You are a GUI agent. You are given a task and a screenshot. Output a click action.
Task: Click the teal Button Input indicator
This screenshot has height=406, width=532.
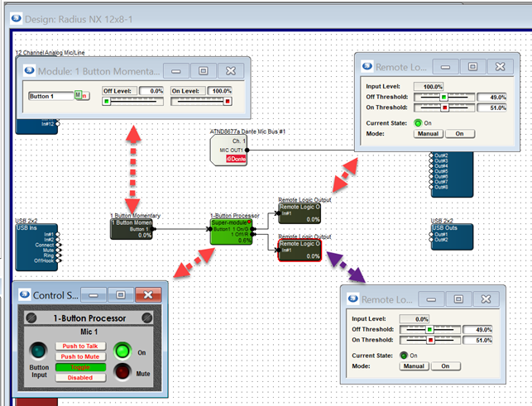pyautogui.click(x=37, y=350)
